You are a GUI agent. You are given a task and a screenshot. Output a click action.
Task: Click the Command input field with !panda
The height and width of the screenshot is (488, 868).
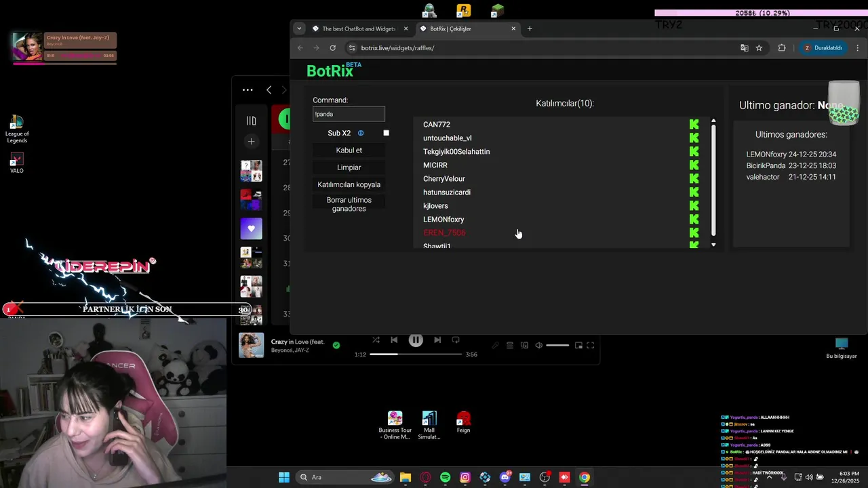[x=349, y=114]
